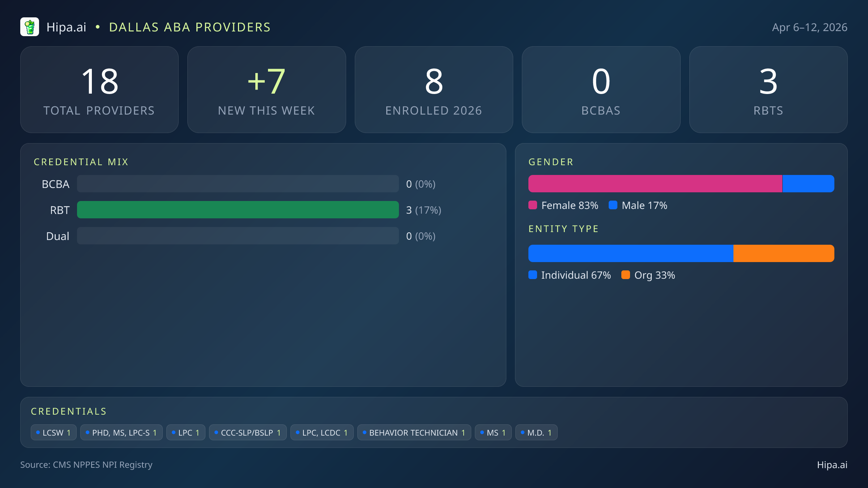Select the Gender section heading
868x488 pixels.
pos(550,162)
